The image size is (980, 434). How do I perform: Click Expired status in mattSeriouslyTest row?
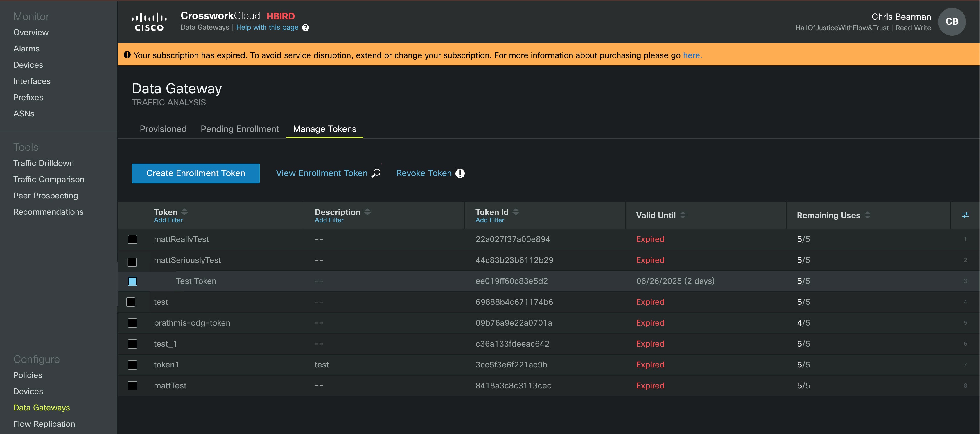650,260
